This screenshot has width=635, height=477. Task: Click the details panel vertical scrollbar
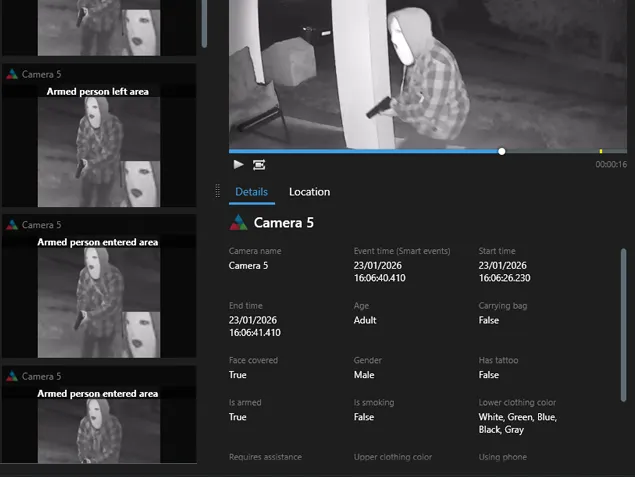click(624, 325)
